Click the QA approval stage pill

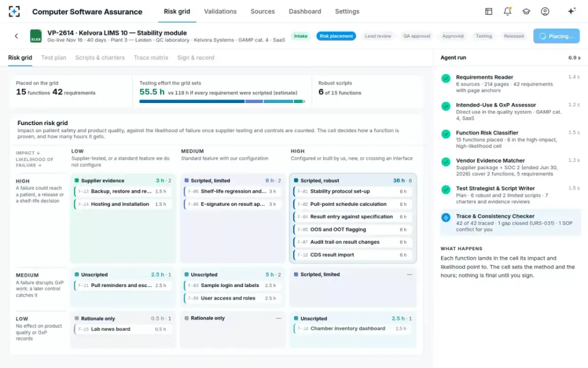(x=416, y=36)
